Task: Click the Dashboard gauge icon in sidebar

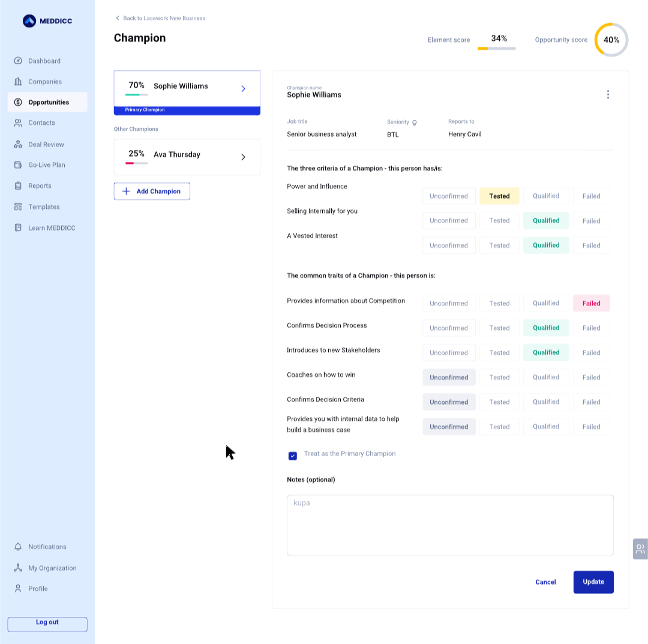Action: (x=18, y=61)
